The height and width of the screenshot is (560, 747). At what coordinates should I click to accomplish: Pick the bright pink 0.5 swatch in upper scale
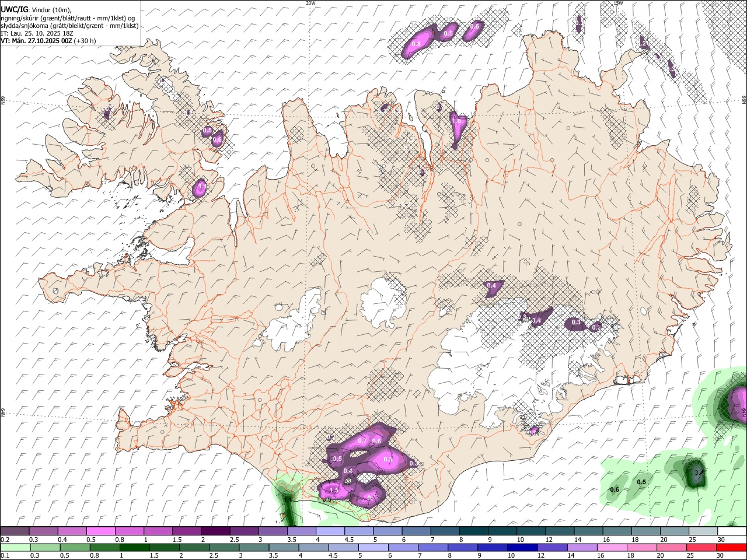[100, 531]
